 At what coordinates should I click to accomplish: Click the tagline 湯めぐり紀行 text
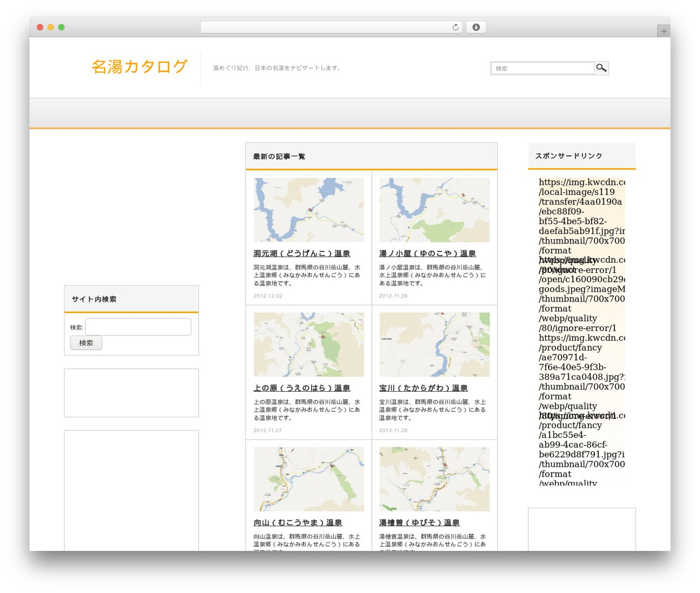[x=277, y=68]
